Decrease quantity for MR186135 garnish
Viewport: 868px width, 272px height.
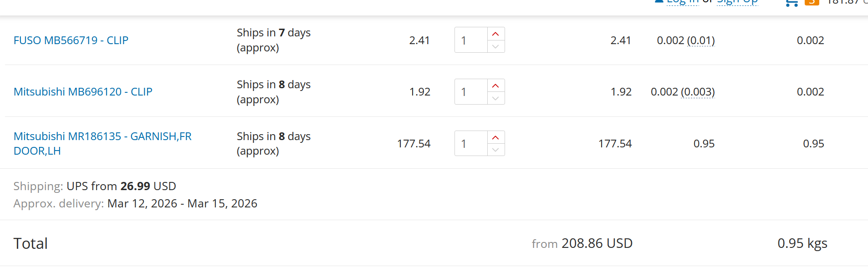click(x=495, y=150)
